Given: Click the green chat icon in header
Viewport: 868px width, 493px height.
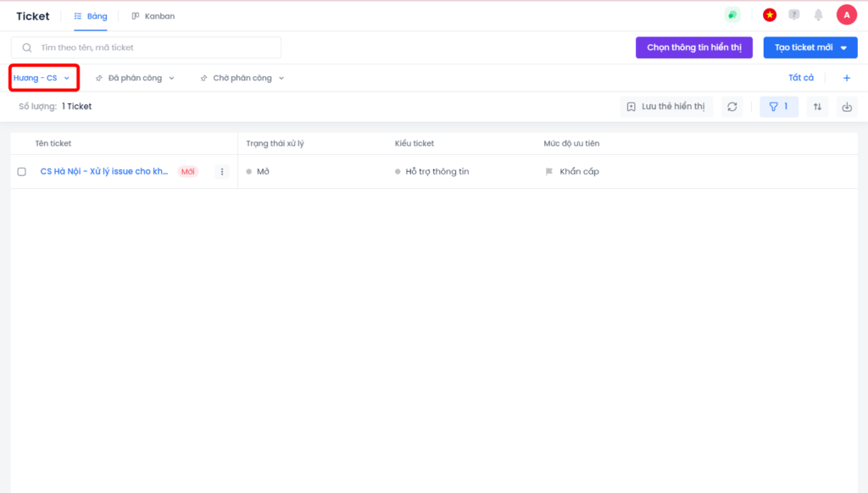Looking at the screenshot, I should pos(732,15).
